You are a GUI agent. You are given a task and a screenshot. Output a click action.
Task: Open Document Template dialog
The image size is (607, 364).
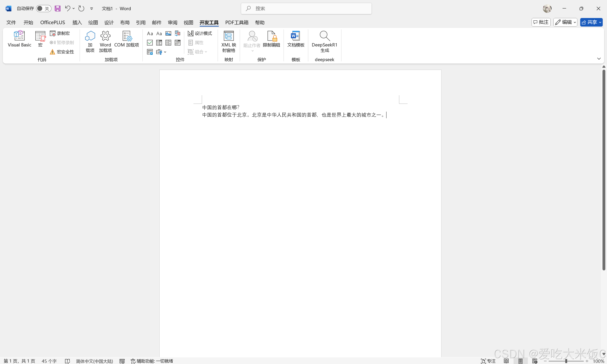tap(296, 39)
